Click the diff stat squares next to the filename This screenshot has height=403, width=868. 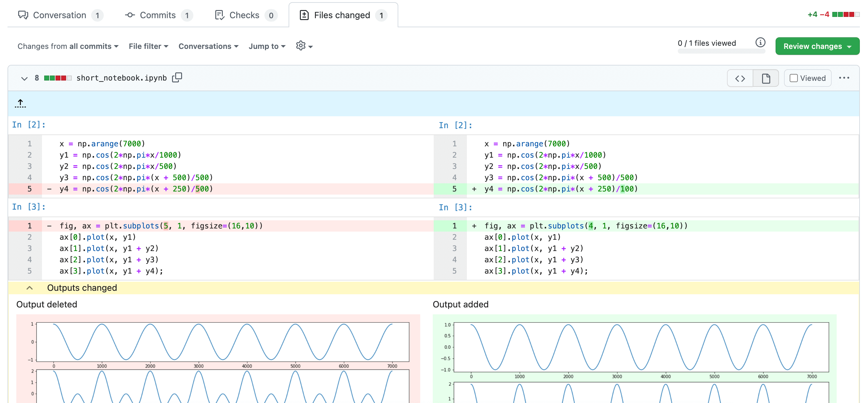[57, 77]
